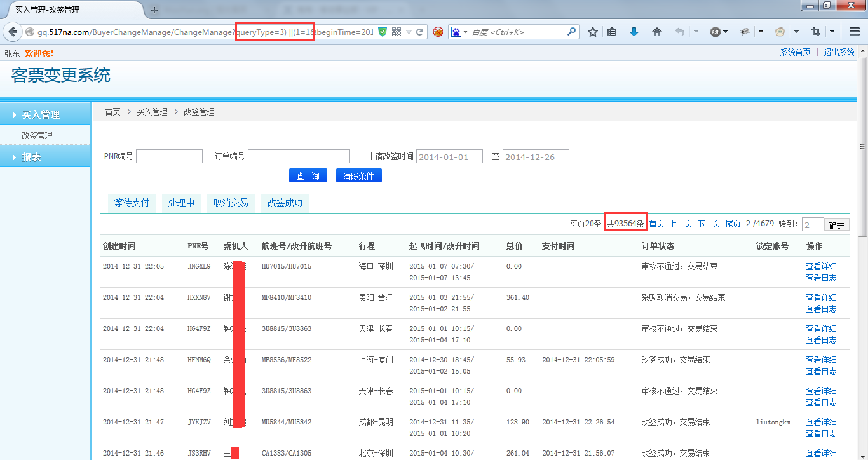
Task: Open downloads with the blue arrow icon
Action: (634, 32)
